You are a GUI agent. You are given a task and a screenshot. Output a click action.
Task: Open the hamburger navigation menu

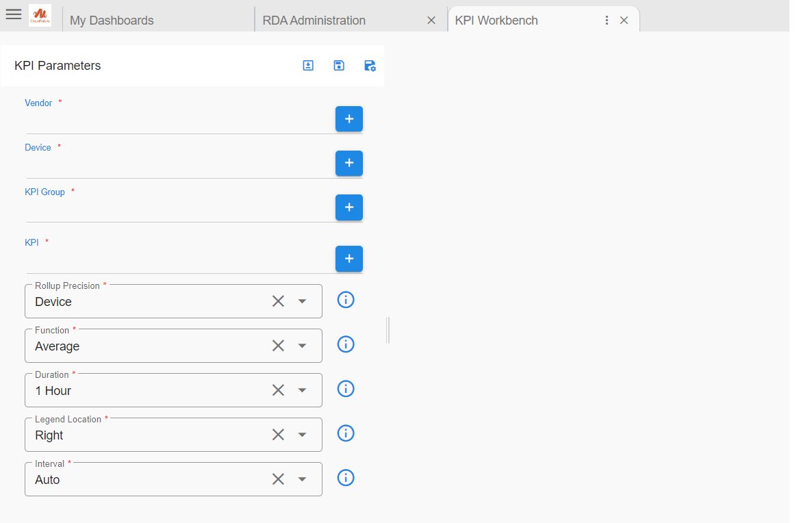point(14,14)
